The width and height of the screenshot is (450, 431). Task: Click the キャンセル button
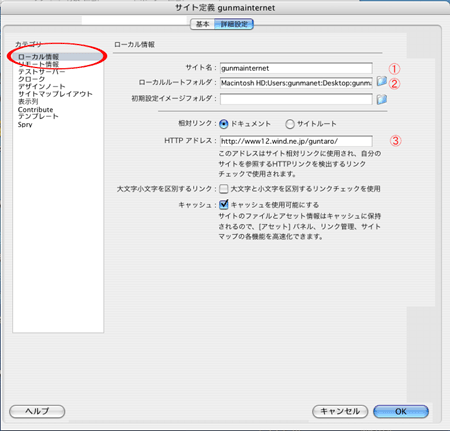(x=340, y=412)
